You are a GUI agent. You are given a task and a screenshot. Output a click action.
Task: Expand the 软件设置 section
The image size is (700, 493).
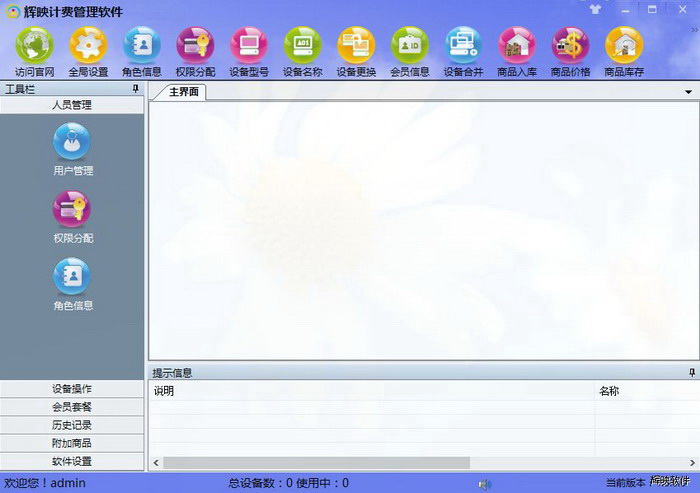pos(72,461)
